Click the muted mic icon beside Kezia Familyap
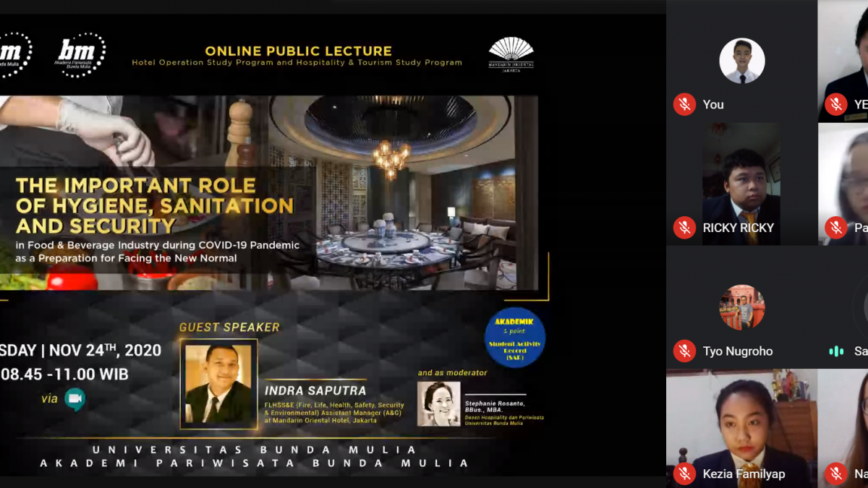 click(684, 474)
